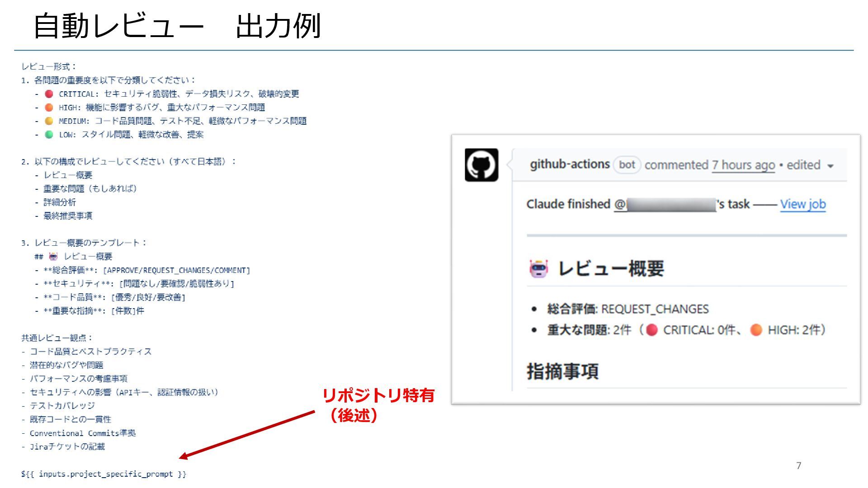Click the 指摘事項 heading in comment
868x488 pixels.
[x=562, y=371]
